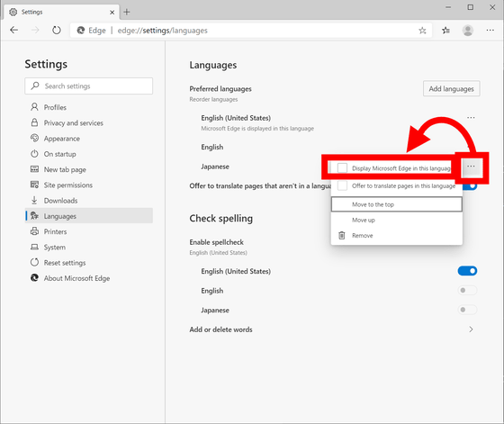Expand Add or delete words chevron
Viewport: 504px width, 424px height.
(471, 329)
